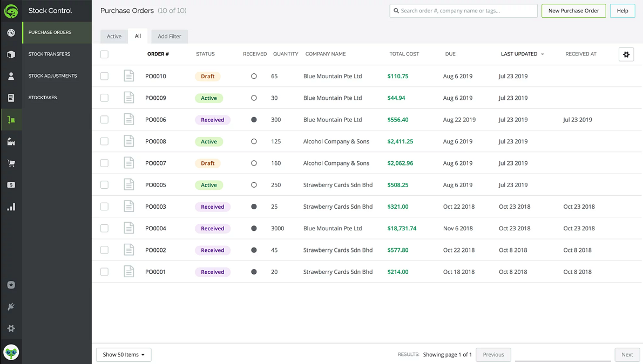Open the Show 50 Items dropdown
This screenshot has height=364, width=643.
(x=123, y=354)
